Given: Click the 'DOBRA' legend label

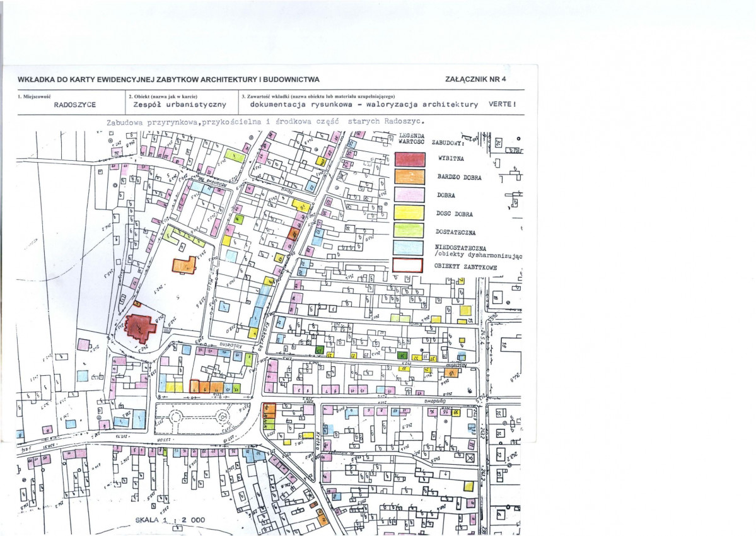Looking at the screenshot, I should point(446,195).
